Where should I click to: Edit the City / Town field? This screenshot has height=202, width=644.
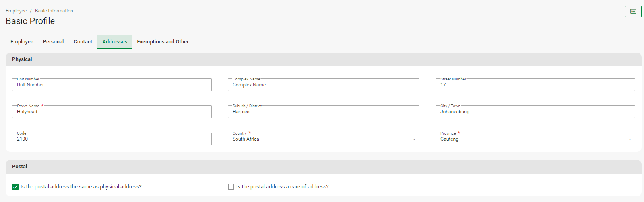tap(535, 112)
